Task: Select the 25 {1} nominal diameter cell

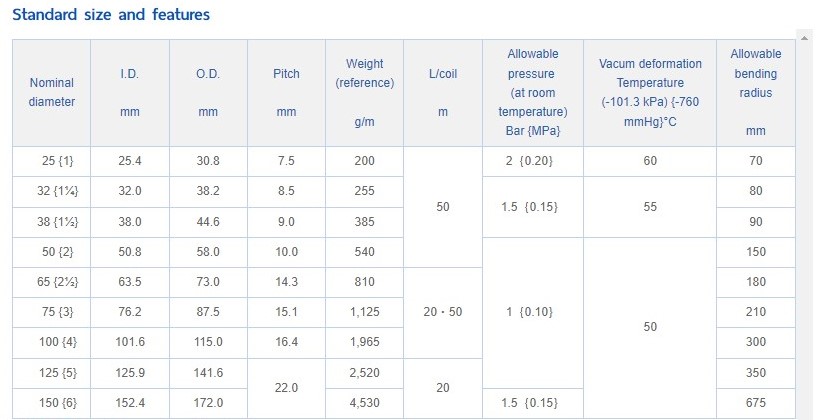Action: pos(52,161)
